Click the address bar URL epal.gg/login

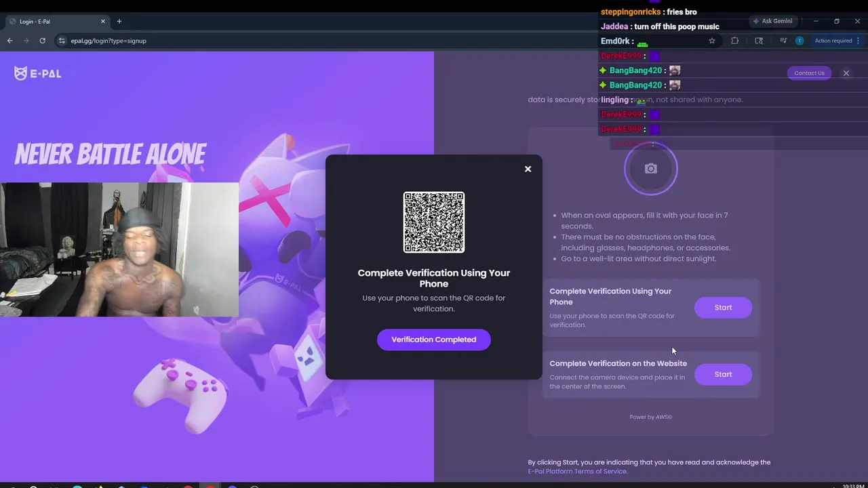point(108,41)
